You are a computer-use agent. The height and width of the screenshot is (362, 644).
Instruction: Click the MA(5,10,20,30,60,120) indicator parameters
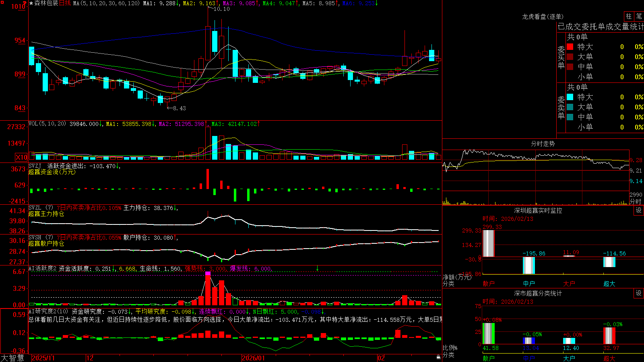tap(106, 3)
